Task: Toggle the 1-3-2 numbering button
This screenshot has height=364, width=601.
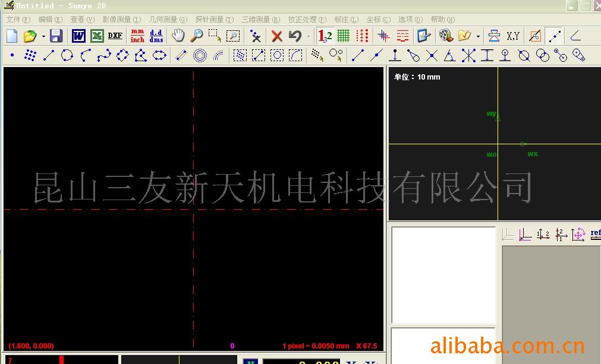Action: [325, 36]
